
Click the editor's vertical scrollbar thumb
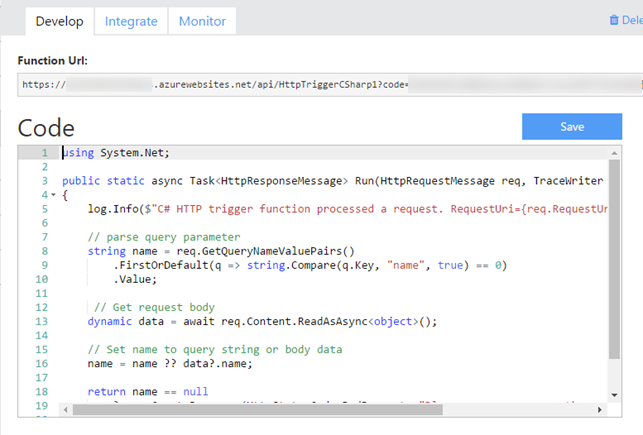pos(614,260)
